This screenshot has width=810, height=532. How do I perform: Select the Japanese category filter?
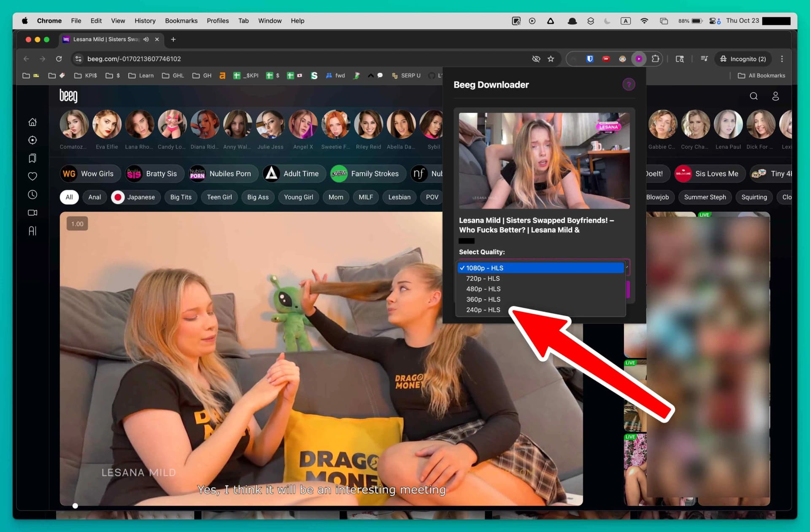135,197
